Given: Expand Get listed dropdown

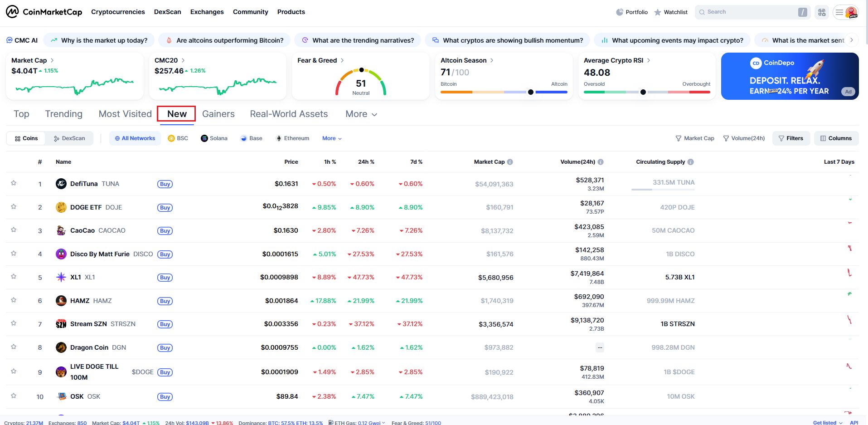Looking at the screenshot, I should coord(828,423).
